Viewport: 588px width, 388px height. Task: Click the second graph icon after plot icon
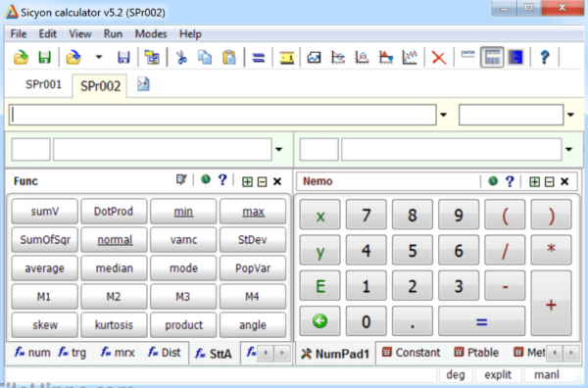(338, 58)
